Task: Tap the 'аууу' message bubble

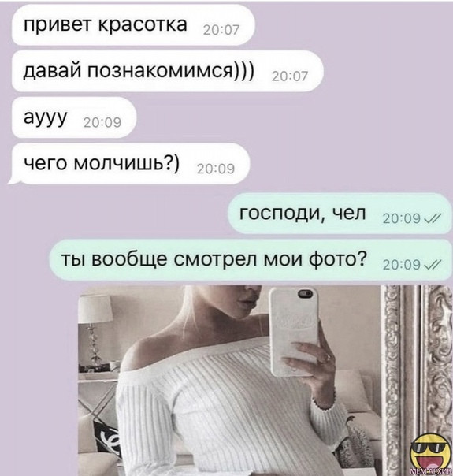Action: click(74, 117)
